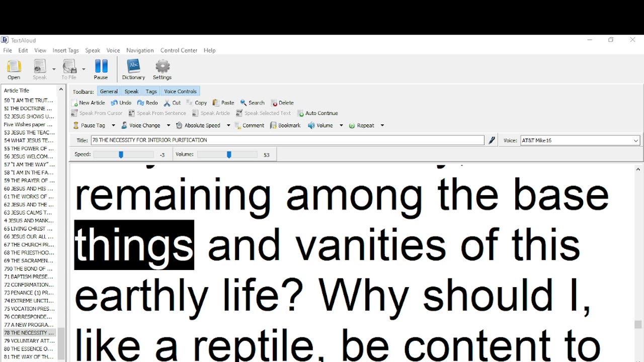Open the Voice selection combo box
The width and height of the screenshot is (644, 362).
580,140
